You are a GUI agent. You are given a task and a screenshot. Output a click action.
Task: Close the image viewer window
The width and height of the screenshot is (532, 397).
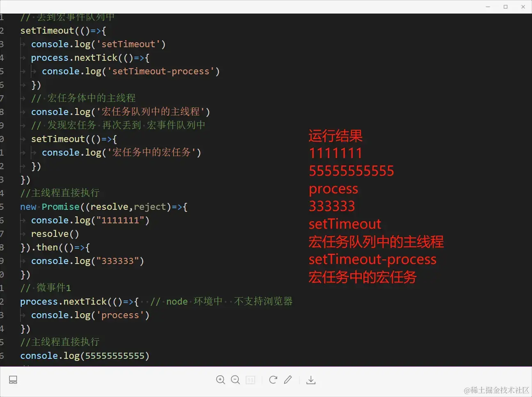523,7
